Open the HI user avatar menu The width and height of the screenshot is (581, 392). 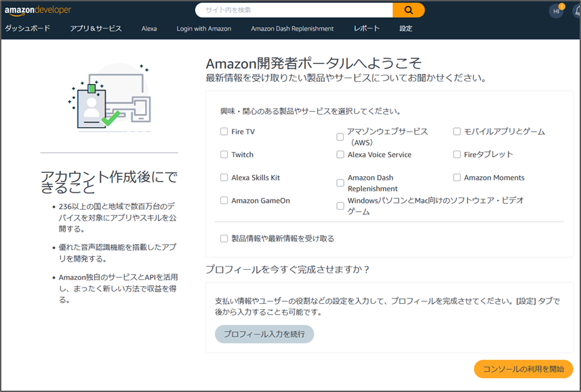pos(556,11)
